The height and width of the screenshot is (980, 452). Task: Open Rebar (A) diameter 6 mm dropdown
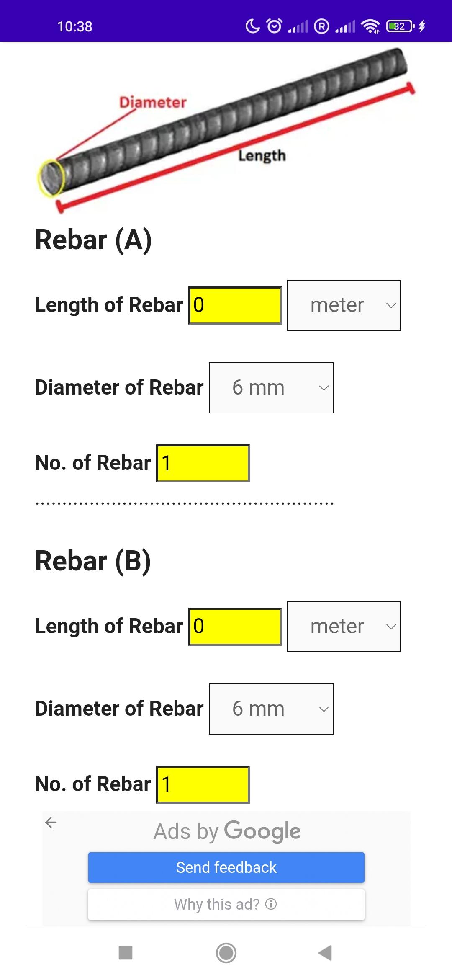271,388
